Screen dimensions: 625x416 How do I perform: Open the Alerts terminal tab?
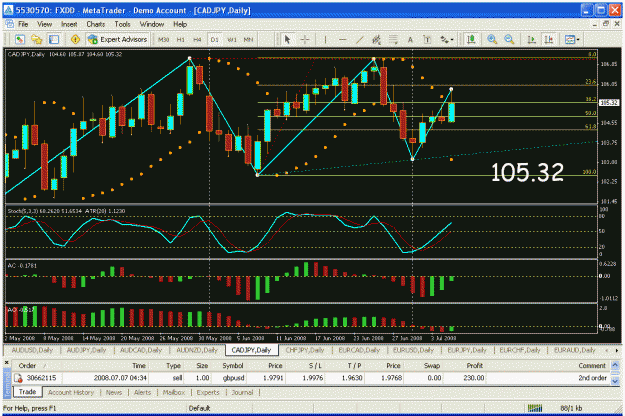pyautogui.click(x=142, y=392)
